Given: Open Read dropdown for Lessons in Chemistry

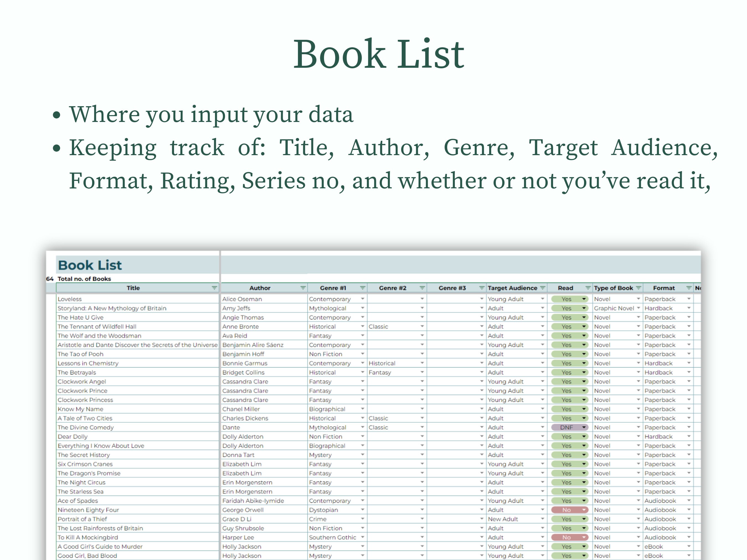Looking at the screenshot, I should click(x=584, y=363).
